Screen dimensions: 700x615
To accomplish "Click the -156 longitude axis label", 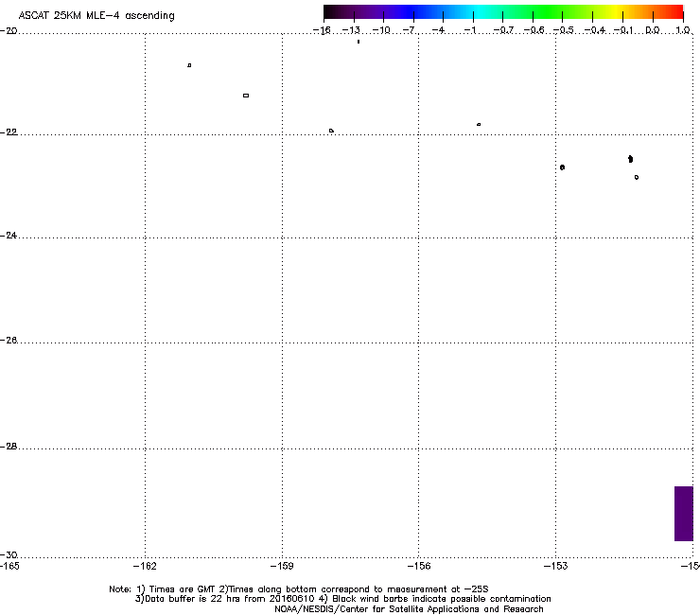I will [x=419, y=566].
